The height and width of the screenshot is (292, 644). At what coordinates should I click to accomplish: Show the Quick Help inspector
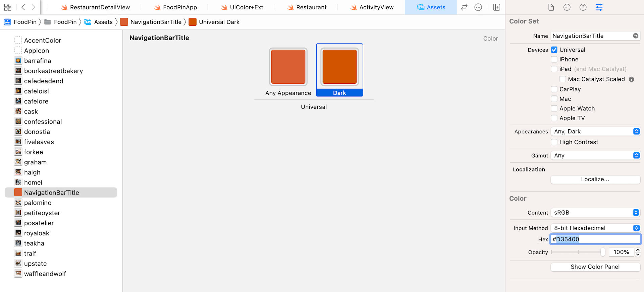click(583, 7)
